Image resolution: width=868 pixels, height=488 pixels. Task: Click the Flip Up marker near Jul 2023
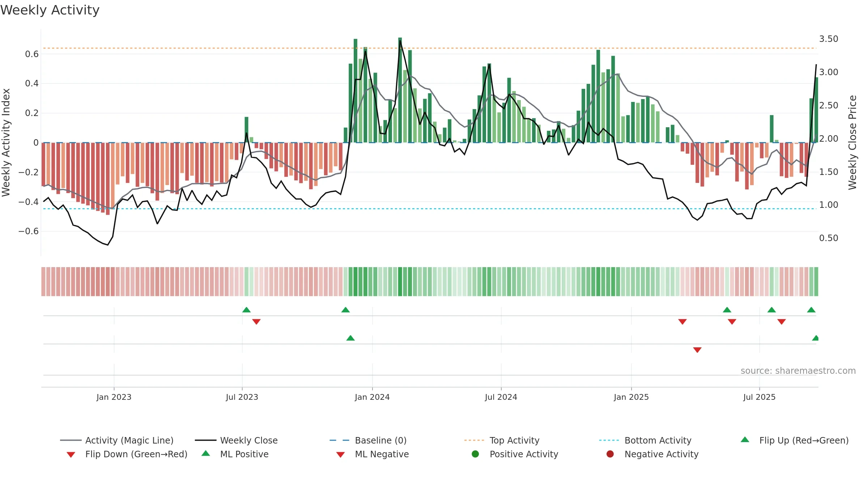246,310
